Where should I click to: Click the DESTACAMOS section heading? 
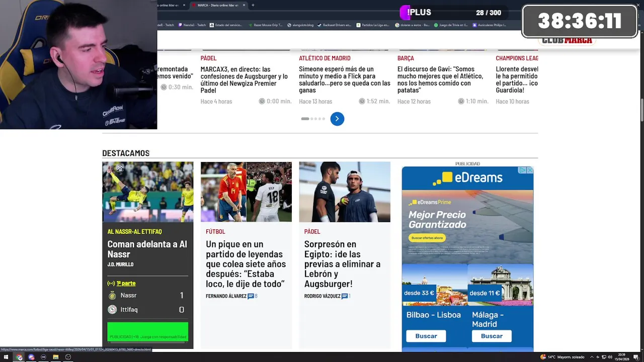[126, 153]
